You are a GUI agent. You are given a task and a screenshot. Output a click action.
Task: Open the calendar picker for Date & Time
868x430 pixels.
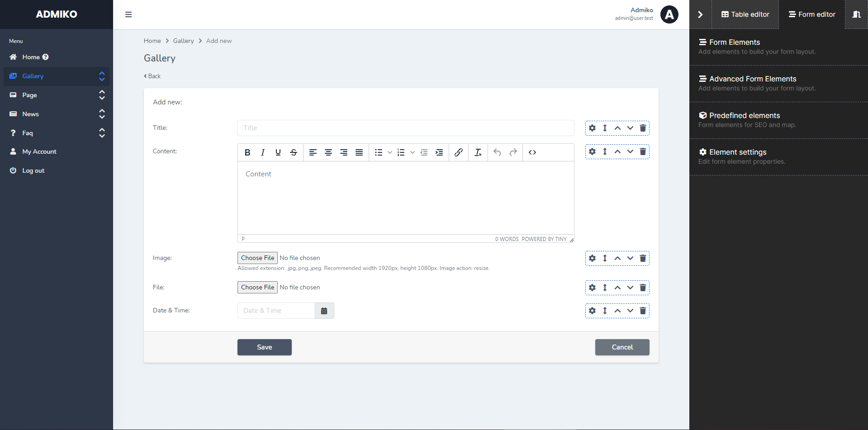click(324, 311)
